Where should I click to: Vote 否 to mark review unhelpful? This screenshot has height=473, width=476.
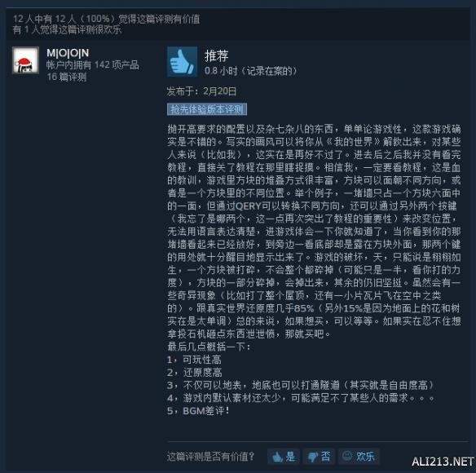(x=319, y=457)
